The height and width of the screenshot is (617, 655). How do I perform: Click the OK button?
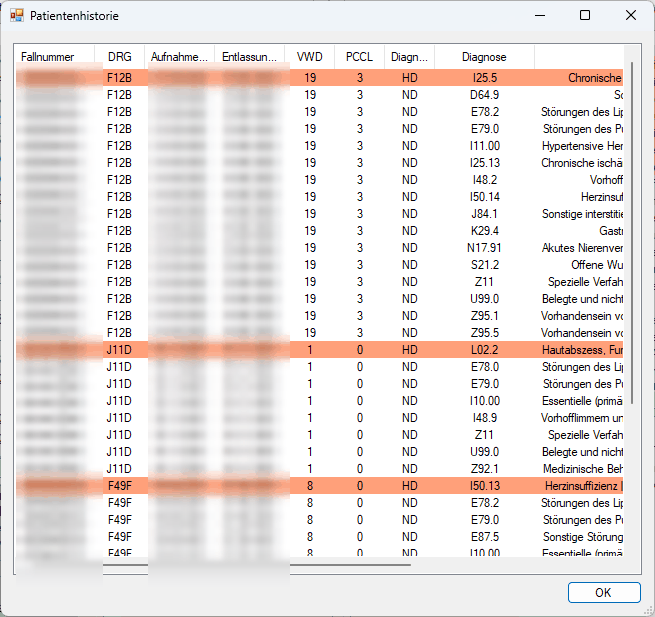click(604, 592)
